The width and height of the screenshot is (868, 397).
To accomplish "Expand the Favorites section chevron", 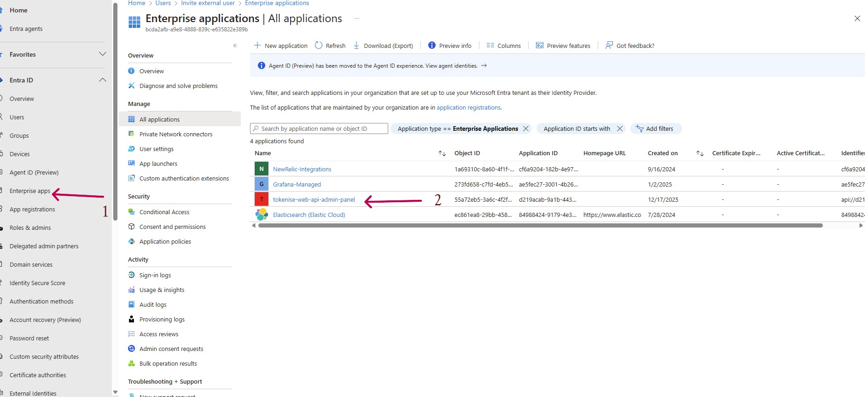I will 103,54.
